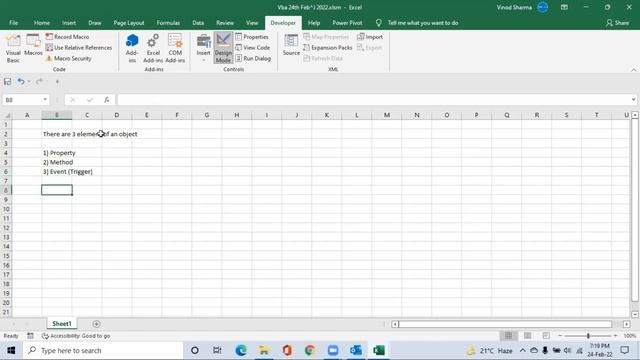Click the zoom out minus button
The height and width of the screenshot is (360, 640).
click(560, 336)
